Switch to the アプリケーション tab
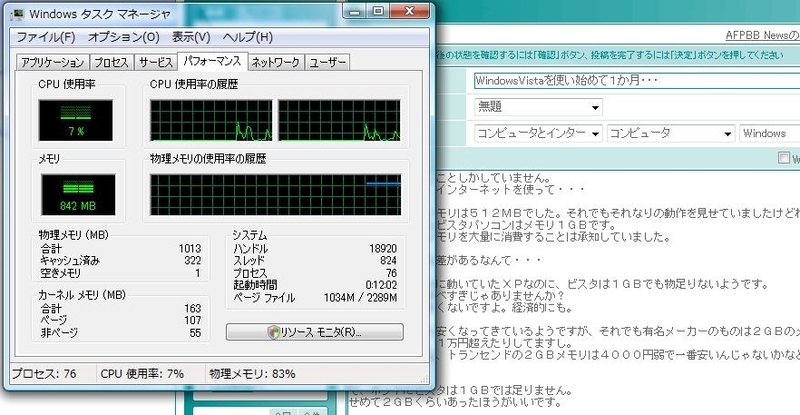 coord(53,62)
